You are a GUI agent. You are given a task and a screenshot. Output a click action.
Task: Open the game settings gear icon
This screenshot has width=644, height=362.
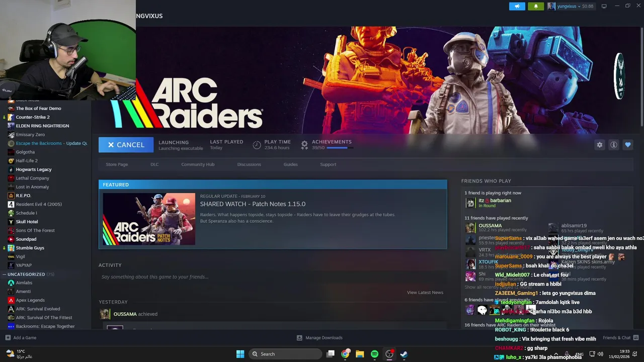pos(599,145)
